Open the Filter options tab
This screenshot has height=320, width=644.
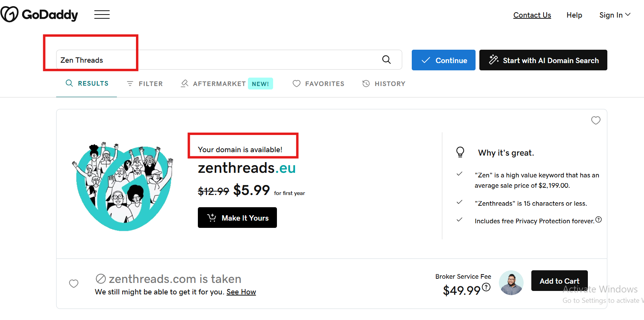pyautogui.click(x=145, y=84)
